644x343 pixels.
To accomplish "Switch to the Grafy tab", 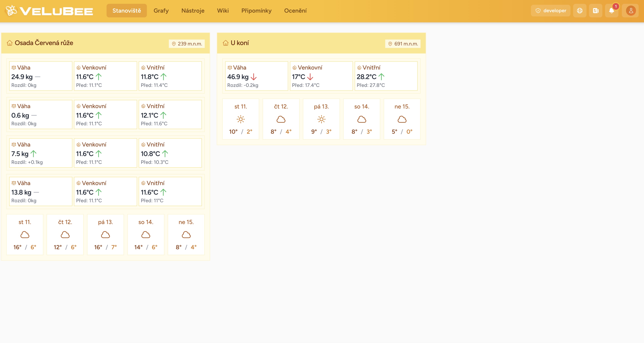I will 161,11.
